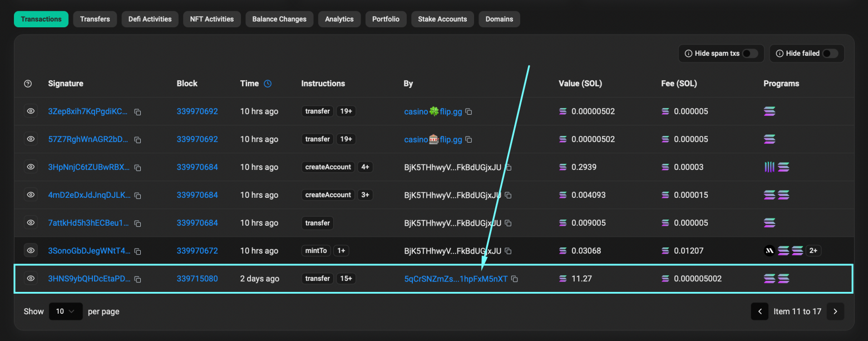Expand the 2+ programs badge
Viewport: 868px width, 341px height.
point(813,251)
